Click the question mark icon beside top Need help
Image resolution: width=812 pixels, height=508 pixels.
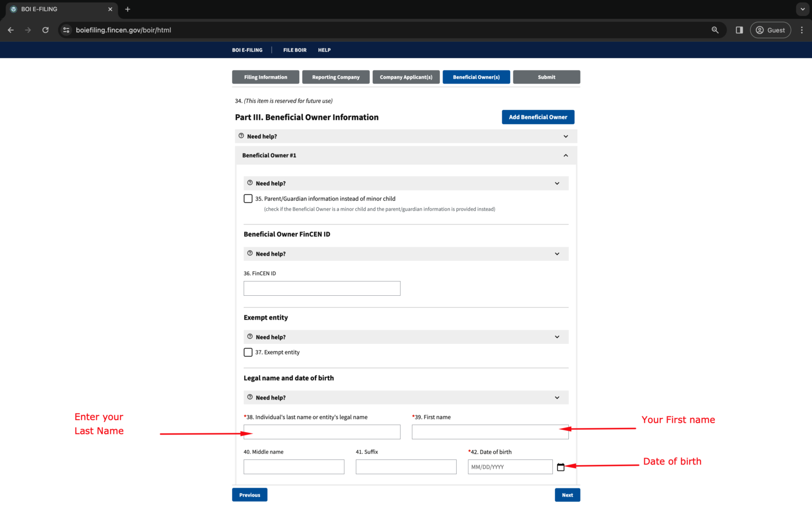(242, 136)
